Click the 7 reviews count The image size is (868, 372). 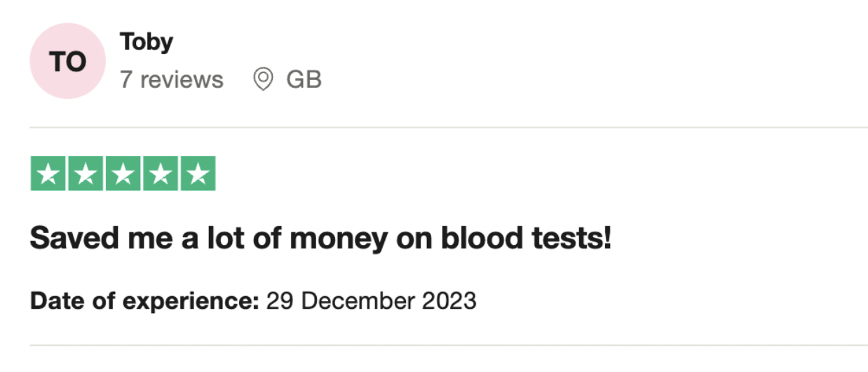171,80
